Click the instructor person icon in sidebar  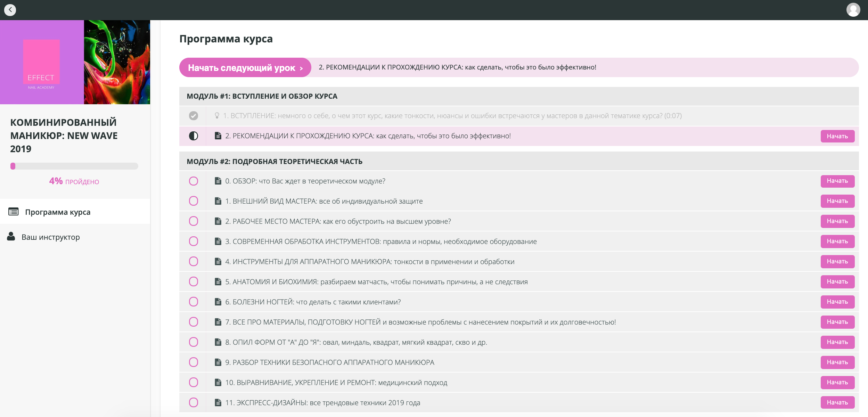pos(11,237)
